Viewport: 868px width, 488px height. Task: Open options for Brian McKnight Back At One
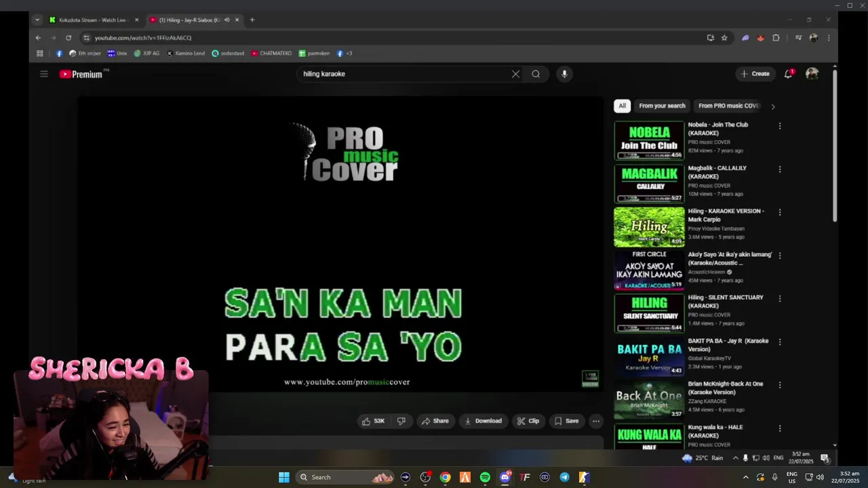tap(780, 385)
